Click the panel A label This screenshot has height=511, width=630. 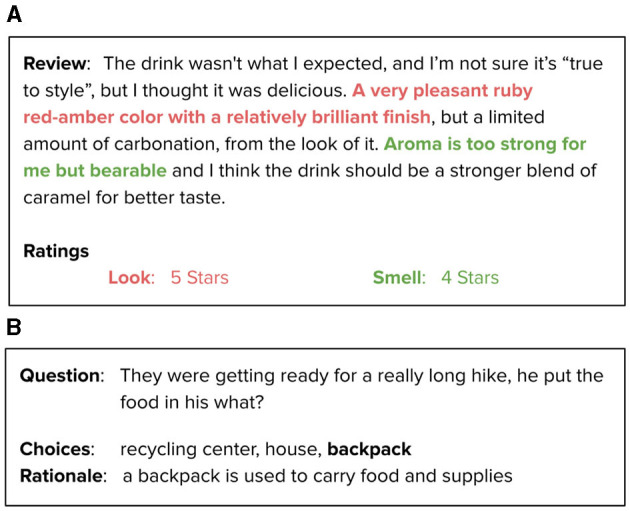click(x=14, y=15)
